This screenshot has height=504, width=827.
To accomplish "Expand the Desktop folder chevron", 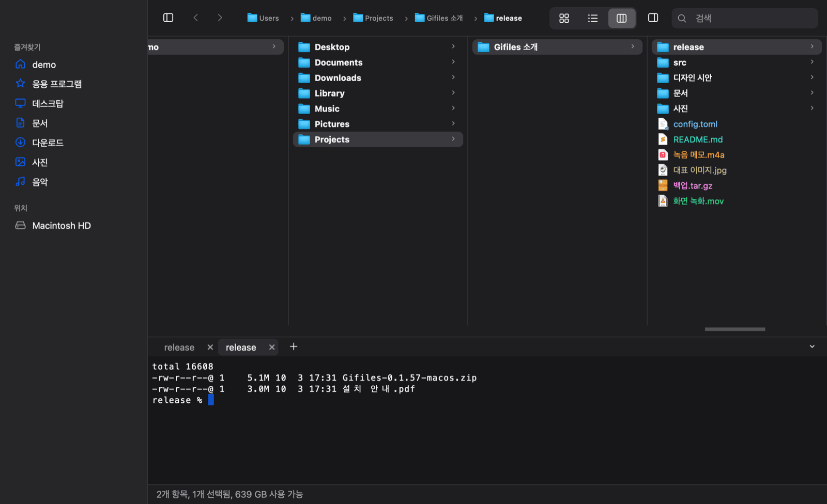I will pos(453,46).
